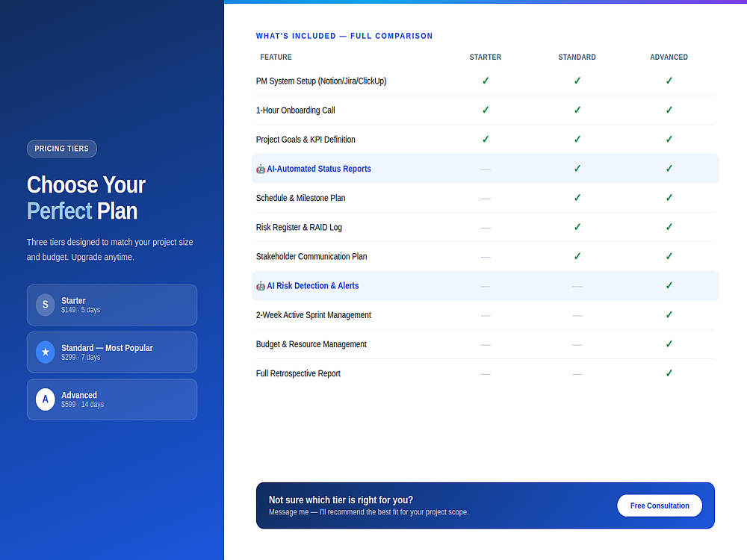Click 'PM System Setup (Notion/Jira/ClickUp)' feature text
The image size is (747, 560).
pos(321,81)
